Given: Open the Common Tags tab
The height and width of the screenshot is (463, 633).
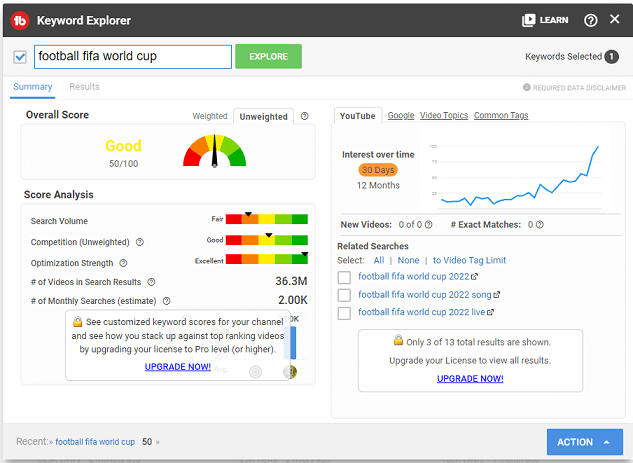Looking at the screenshot, I should click(501, 115).
